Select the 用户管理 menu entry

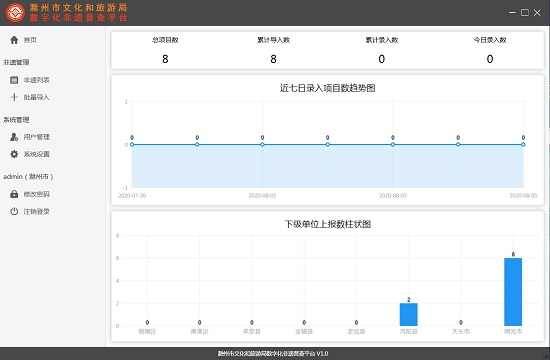pyautogui.click(x=36, y=137)
